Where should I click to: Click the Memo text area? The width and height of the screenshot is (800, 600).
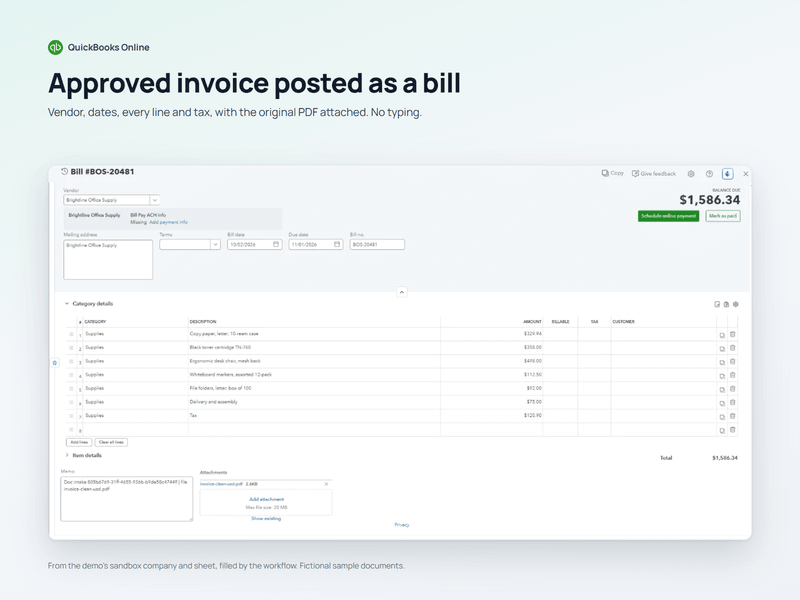[127, 499]
